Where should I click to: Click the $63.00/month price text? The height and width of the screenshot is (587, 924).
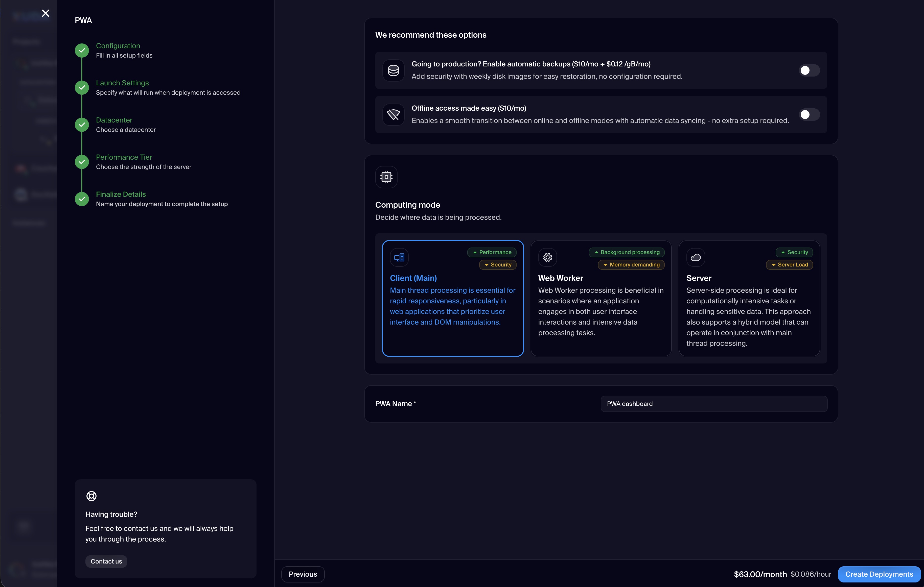tap(760, 574)
